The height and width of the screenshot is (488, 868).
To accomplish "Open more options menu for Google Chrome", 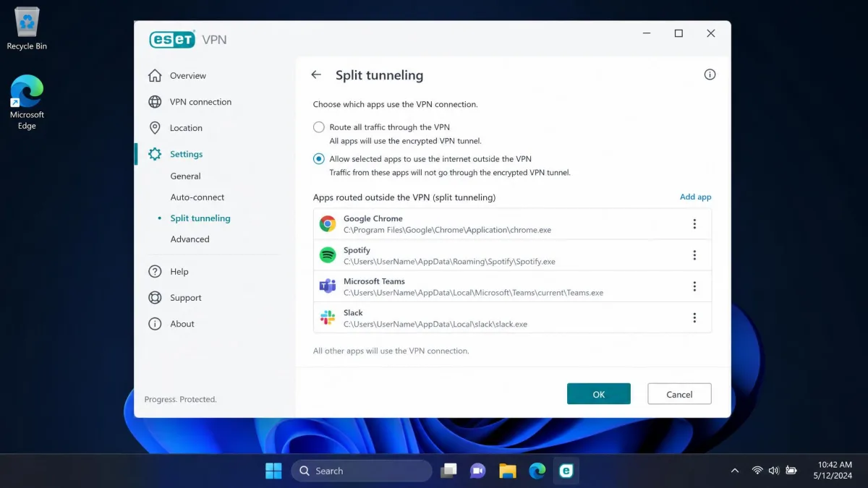I will (x=694, y=224).
